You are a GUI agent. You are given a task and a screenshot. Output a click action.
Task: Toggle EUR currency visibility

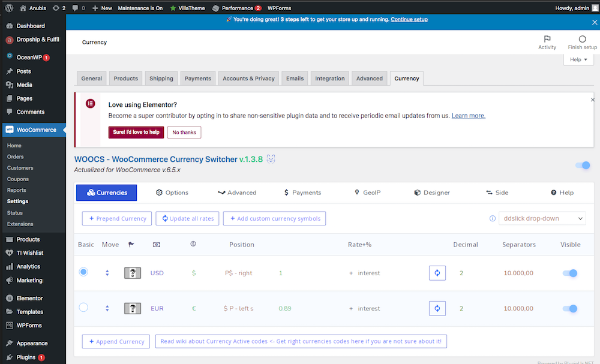click(x=570, y=309)
